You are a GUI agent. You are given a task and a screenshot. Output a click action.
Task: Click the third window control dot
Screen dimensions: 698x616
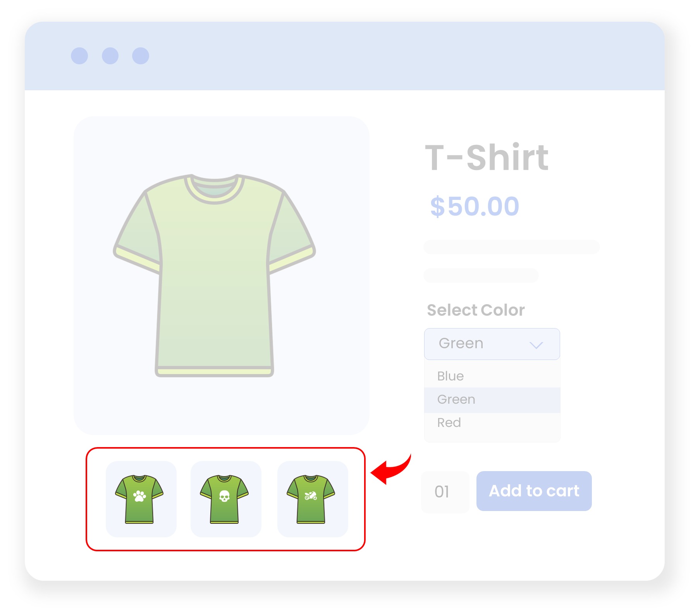click(x=141, y=56)
